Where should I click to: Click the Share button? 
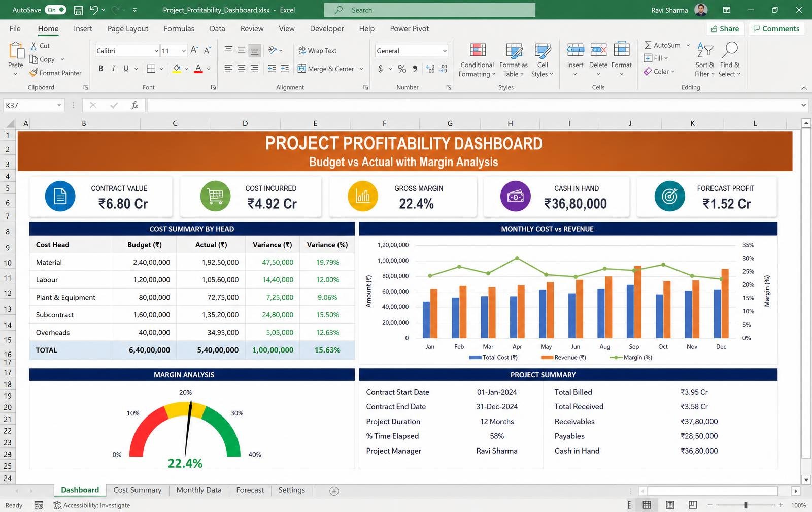pyautogui.click(x=725, y=29)
